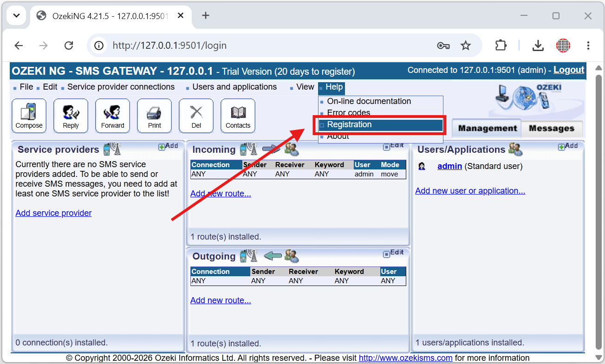The width and height of the screenshot is (605, 364).
Task: Switch to the Management tab
Action: (x=487, y=129)
